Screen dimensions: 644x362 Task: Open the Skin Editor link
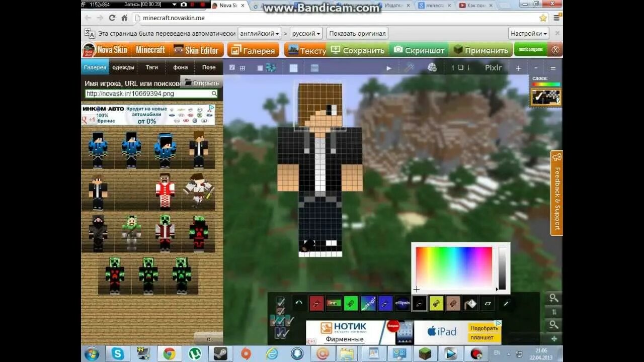point(196,50)
